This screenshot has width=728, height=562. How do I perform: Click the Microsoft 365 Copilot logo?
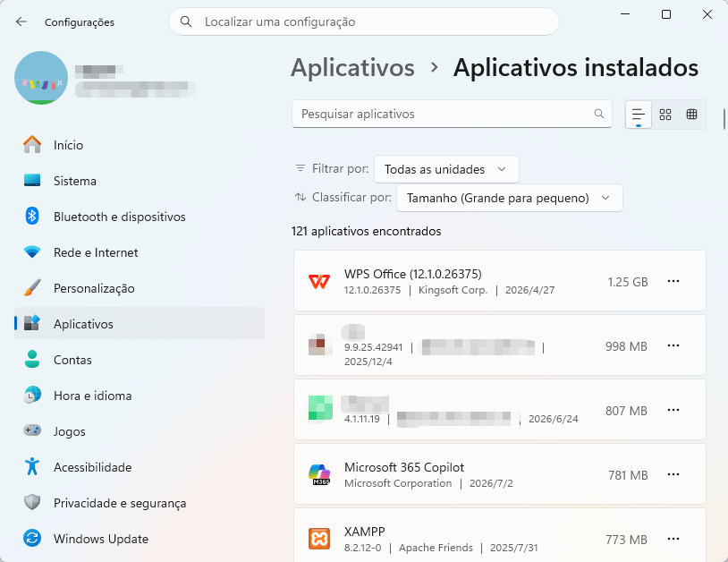[x=319, y=474]
